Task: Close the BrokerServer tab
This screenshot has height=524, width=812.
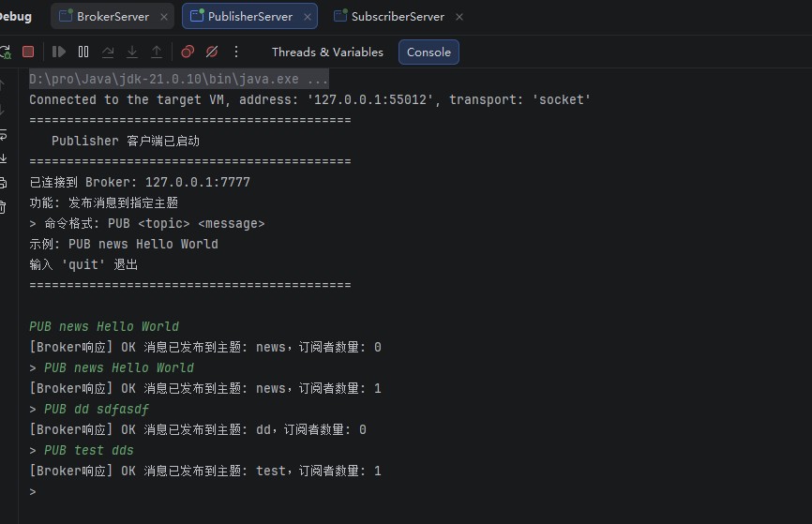Action: tap(164, 17)
